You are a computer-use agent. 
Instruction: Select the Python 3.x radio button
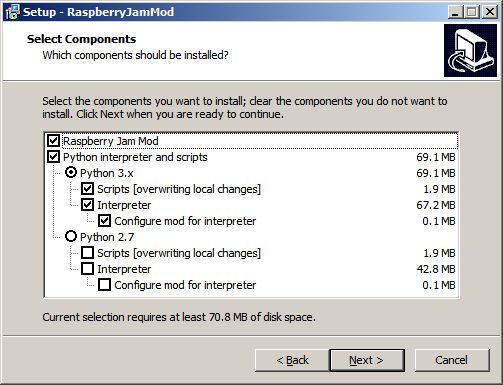(x=71, y=173)
